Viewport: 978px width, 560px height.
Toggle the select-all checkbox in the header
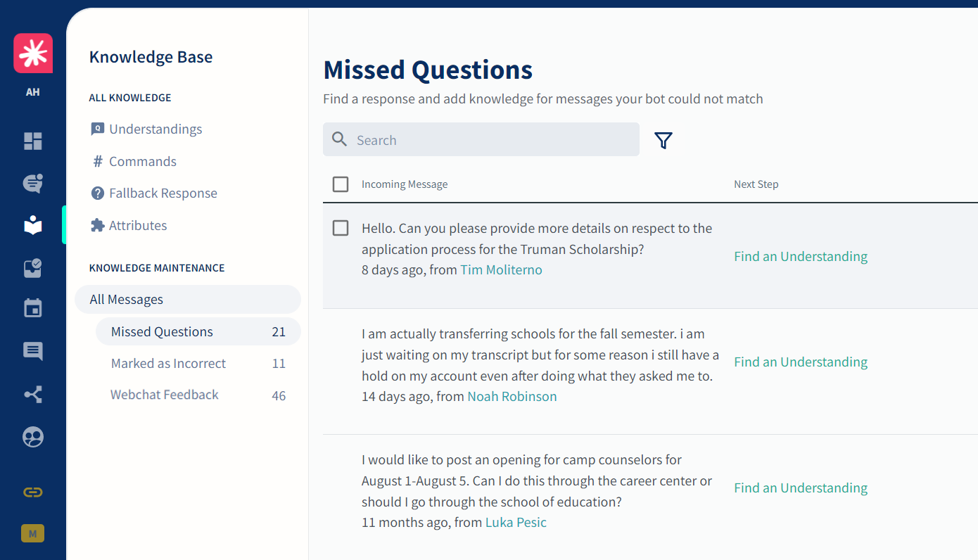click(341, 184)
